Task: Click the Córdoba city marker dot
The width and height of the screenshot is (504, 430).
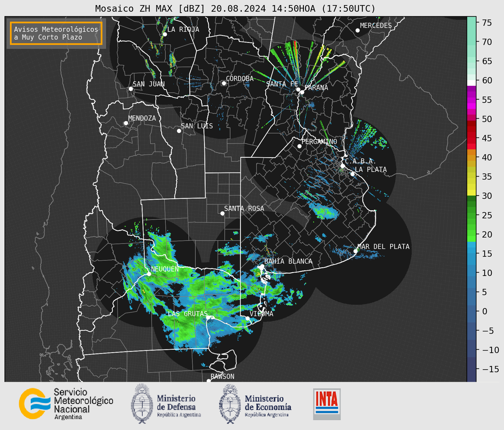Action: 224,83
